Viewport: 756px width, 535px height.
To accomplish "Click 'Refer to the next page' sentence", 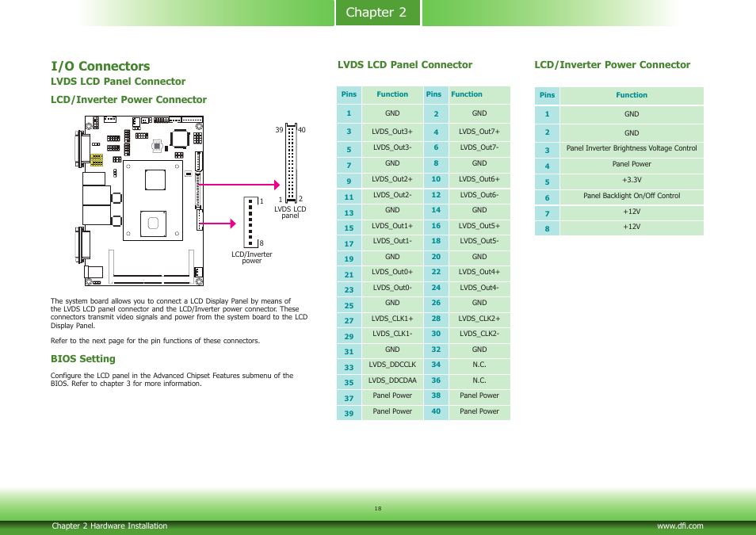I will (x=155, y=341).
